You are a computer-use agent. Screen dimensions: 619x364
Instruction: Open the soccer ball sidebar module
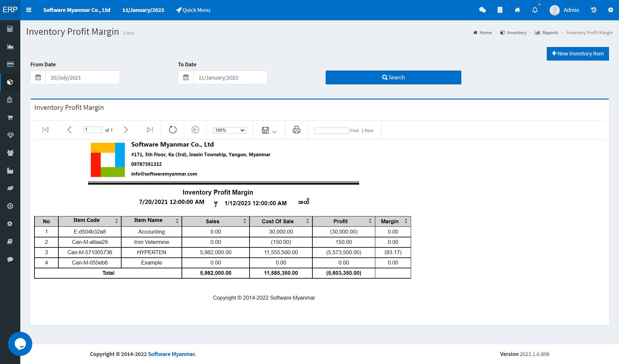(x=10, y=206)
